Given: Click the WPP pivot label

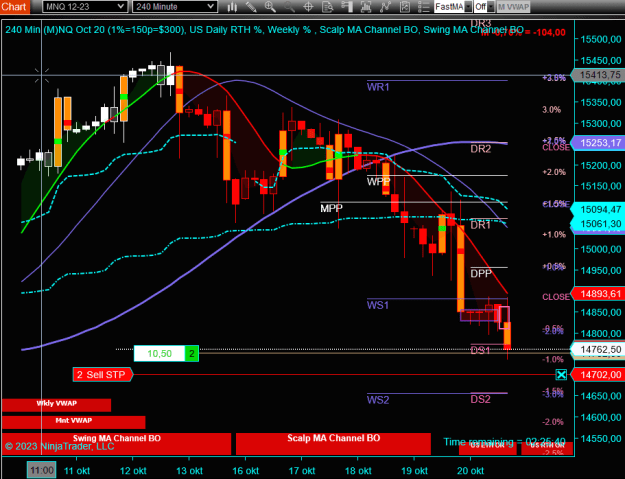Looking at the screenshot, I should coord(378,182).
